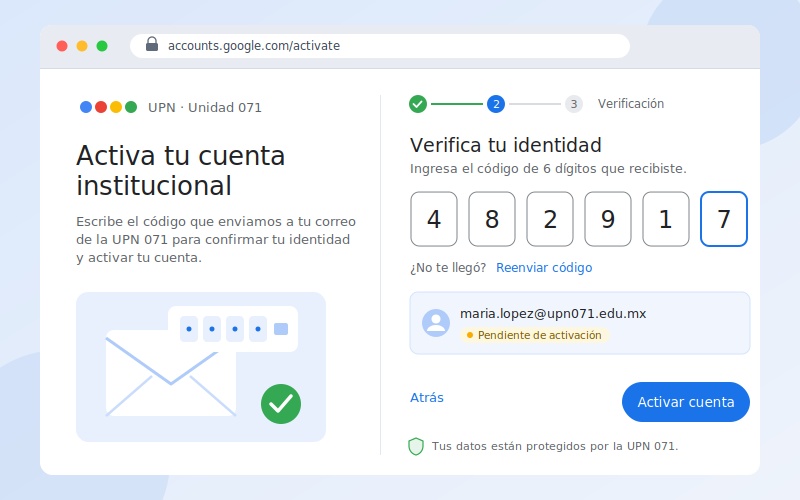The width and height of the screenshot is (800, 500).
Task: Focus sixth code digit box showing 7
Action: pos(724,219)
